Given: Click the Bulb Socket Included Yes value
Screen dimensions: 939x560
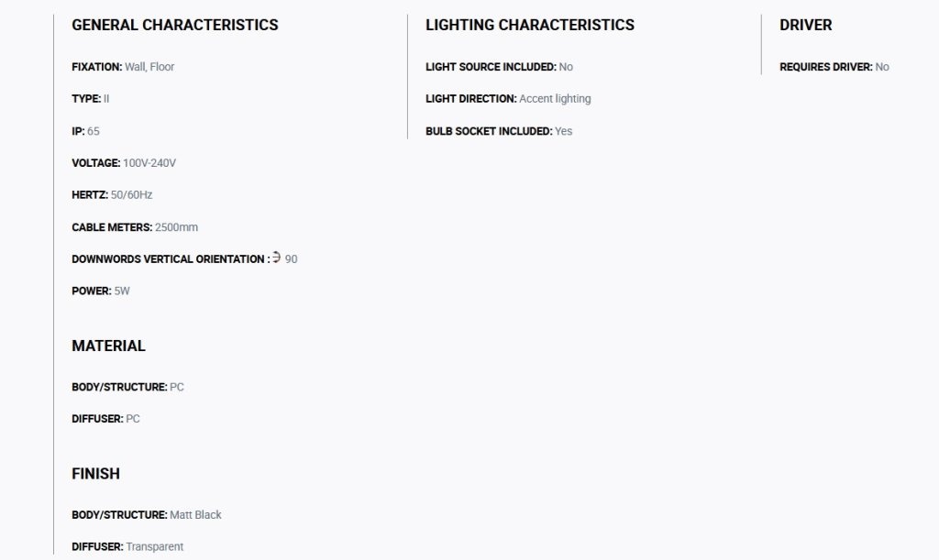Looking at the screenshot, I should coord(564,131).
